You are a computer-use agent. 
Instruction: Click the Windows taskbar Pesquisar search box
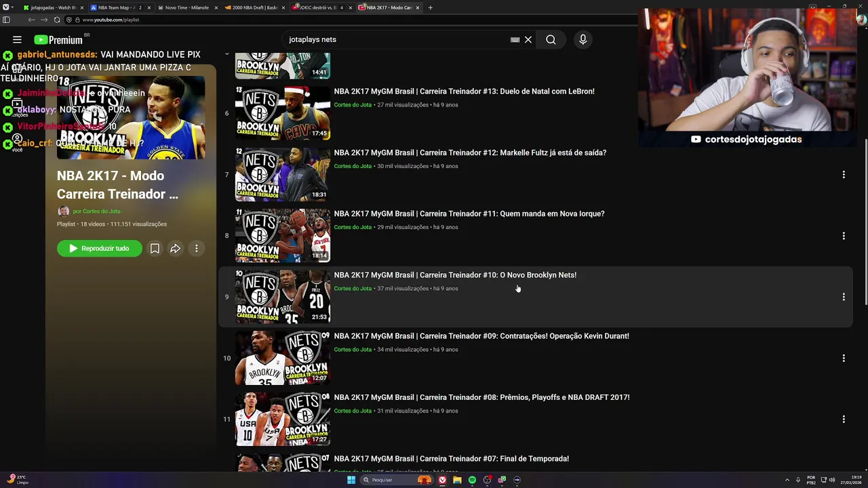(397, 480)
